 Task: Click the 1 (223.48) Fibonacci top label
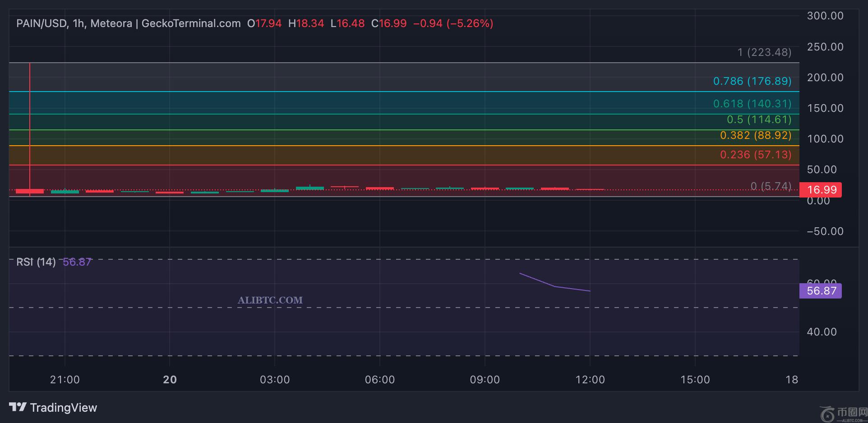(x=764, y=52)
